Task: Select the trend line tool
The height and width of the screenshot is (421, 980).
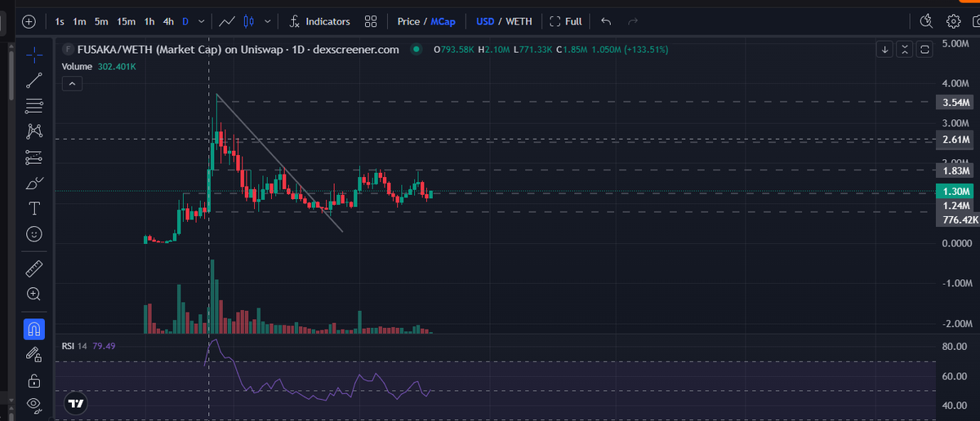Action: pyautogui.click(x=33, y=80)
